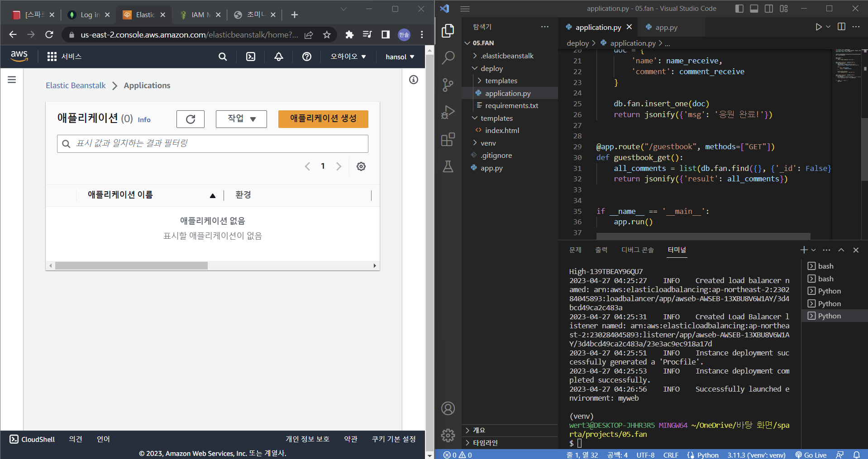This screenshot has width=868, height=459.
Task: Open the Beanstalk info side panel
Action: pos(414,80)
